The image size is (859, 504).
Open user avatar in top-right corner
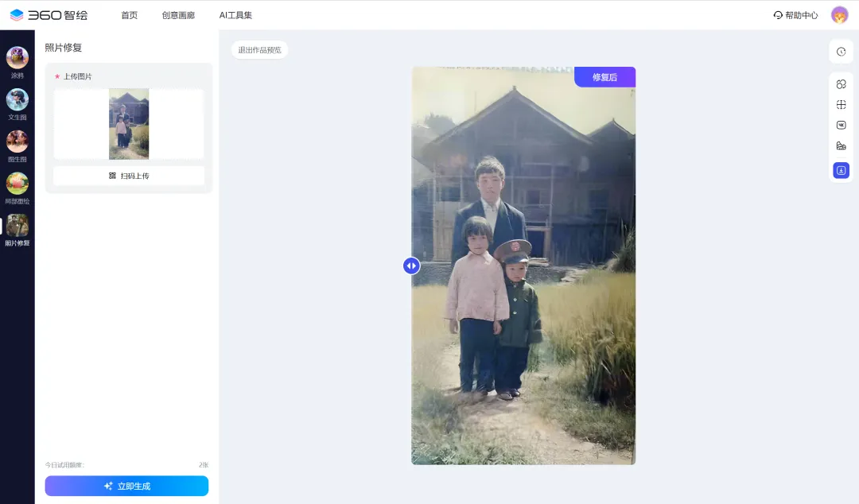coord(839,15)
